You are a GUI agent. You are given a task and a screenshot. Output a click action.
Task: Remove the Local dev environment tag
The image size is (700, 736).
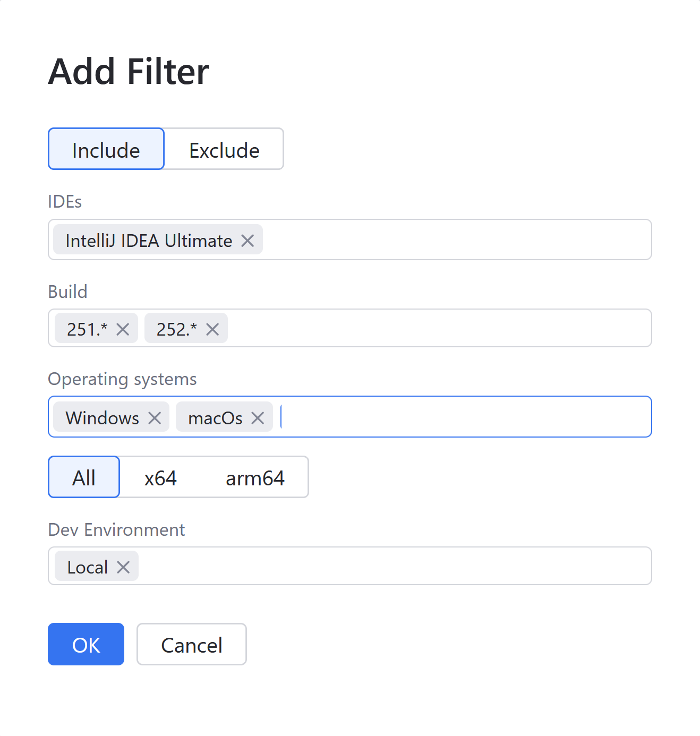123,567
